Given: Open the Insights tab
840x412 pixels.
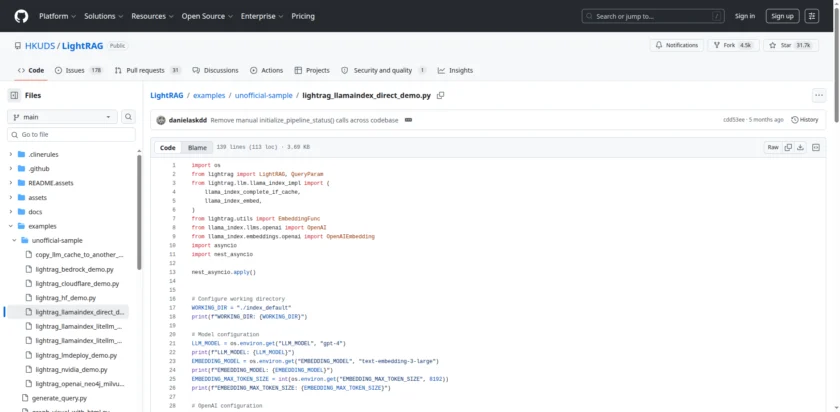Looking at the screenshot, I should [x=455, y=70].
